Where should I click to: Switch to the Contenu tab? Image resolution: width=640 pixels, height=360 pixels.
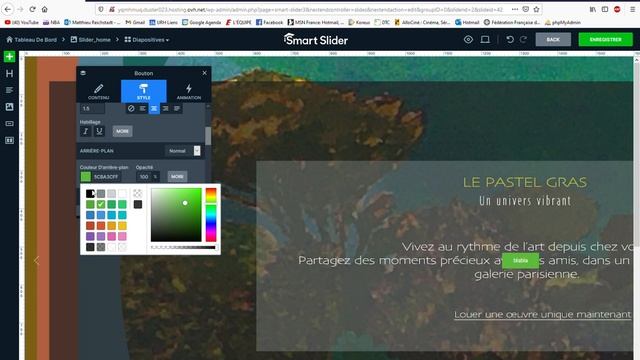coord(98,91)
